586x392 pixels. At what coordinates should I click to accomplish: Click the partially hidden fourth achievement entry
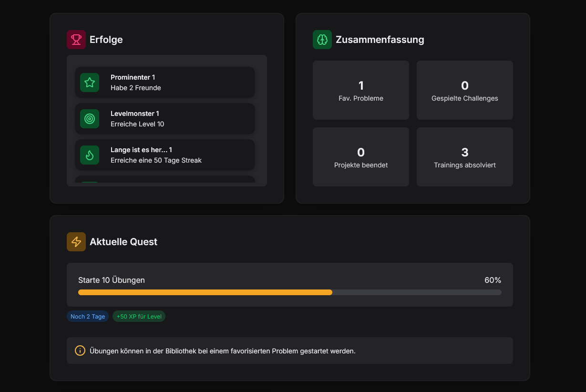click(165, 179)
